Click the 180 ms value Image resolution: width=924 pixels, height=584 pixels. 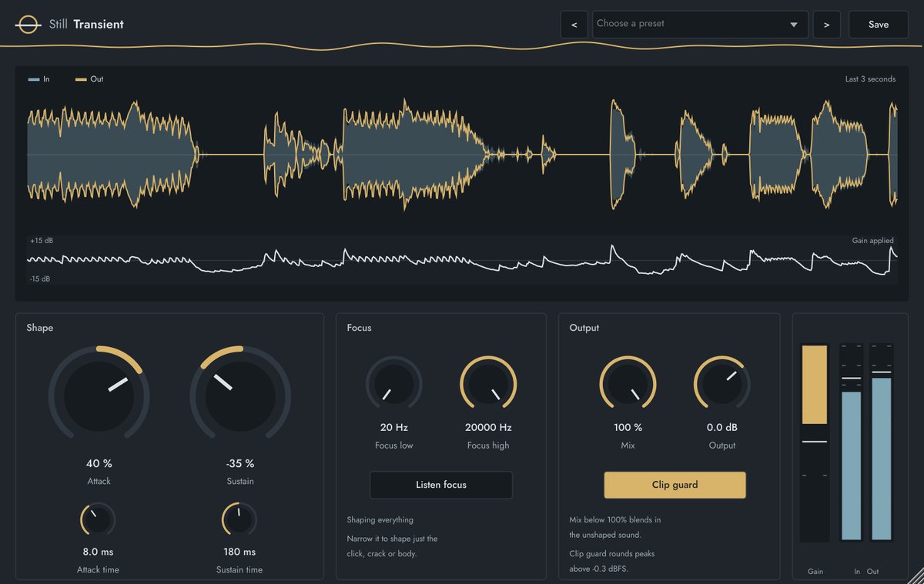point(240,552)
